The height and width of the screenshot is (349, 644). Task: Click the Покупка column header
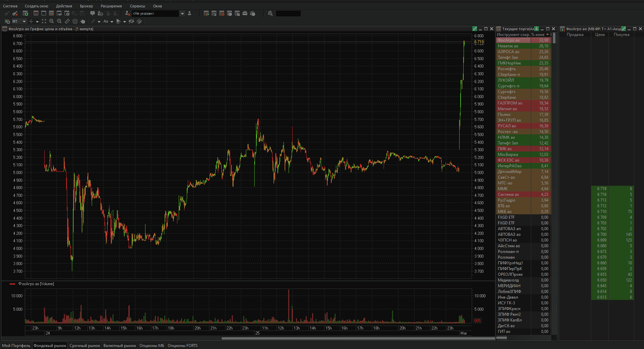(x=621, y=35)
